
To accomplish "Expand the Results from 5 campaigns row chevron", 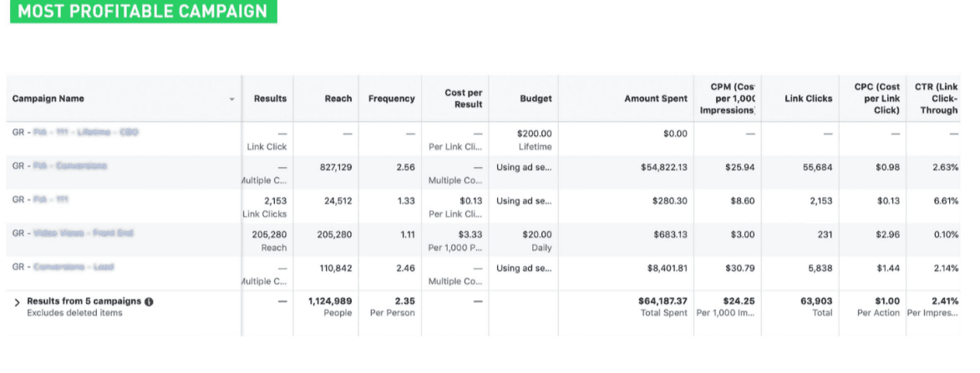I will pyautogui.click(x=17, y=302).
